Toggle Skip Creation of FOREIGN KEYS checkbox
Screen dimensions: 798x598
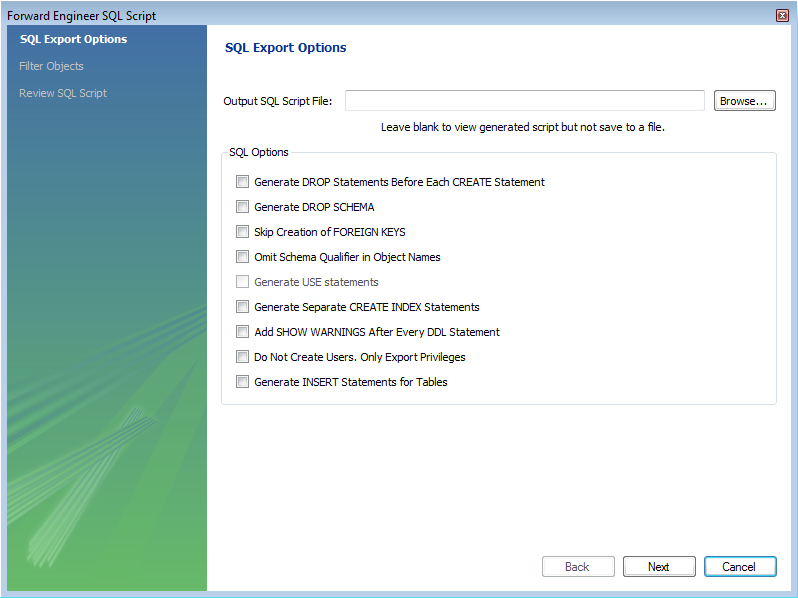click(242, 232)
